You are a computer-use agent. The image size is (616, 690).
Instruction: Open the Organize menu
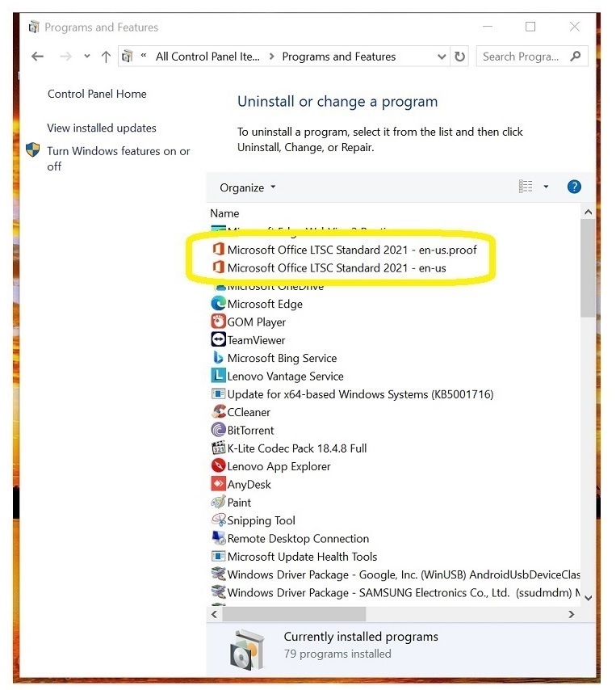click(248, 187)
